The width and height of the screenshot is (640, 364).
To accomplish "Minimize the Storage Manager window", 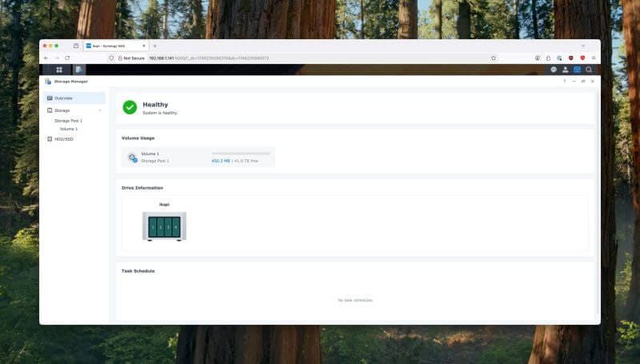I will click(x=574, y=82).
